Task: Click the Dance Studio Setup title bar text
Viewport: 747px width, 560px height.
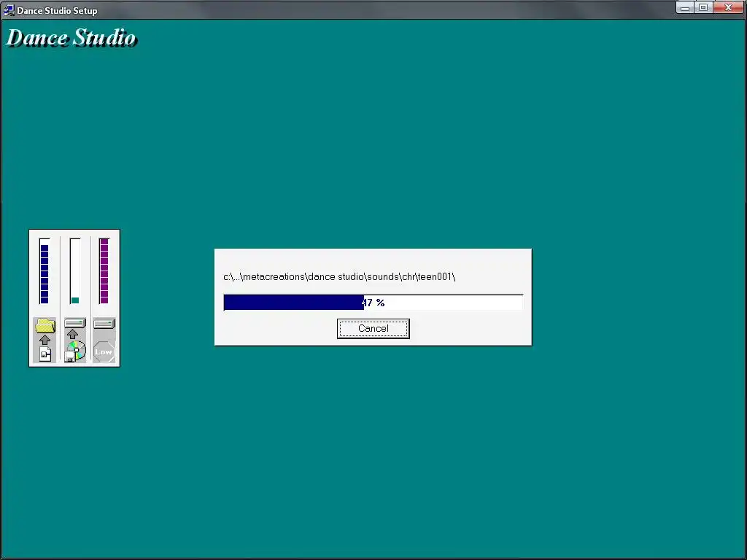Action: 57,10
